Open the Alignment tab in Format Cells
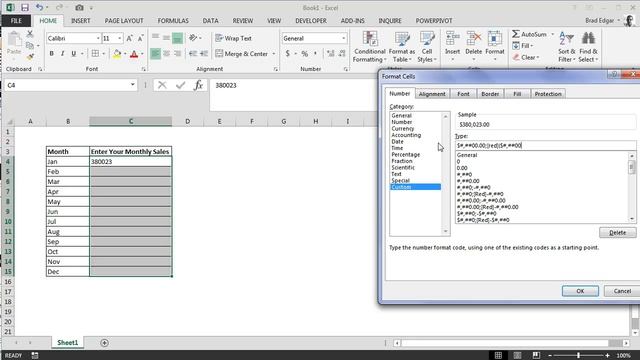Viewport: 640px width, 360px height. pos(432,94)
